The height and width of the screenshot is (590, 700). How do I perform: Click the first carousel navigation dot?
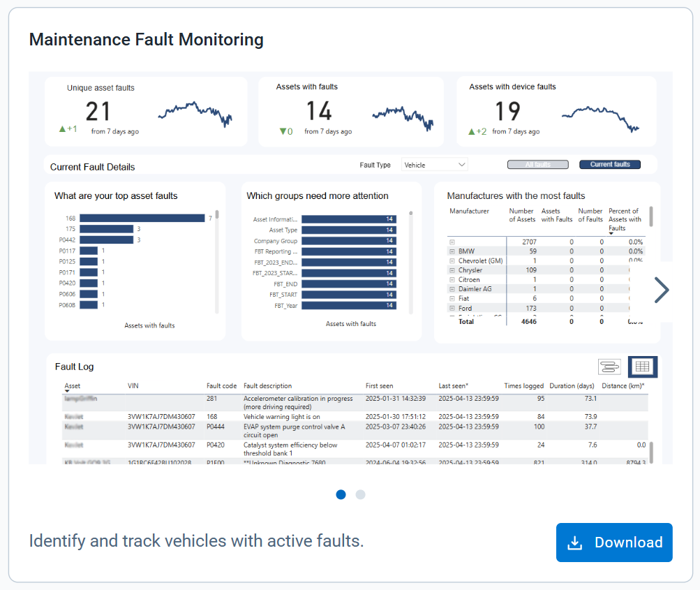[x=341, y=494]
